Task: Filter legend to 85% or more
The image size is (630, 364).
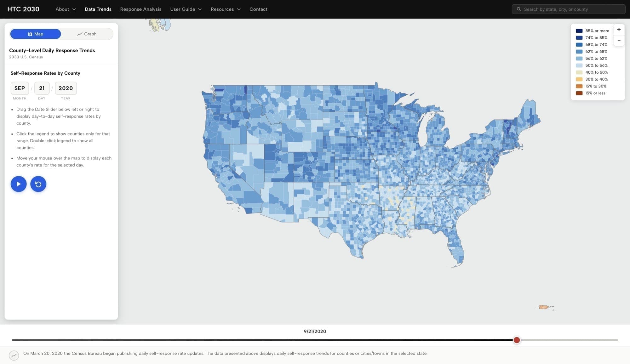Action: pyautogui.click(x=593, y=31)
